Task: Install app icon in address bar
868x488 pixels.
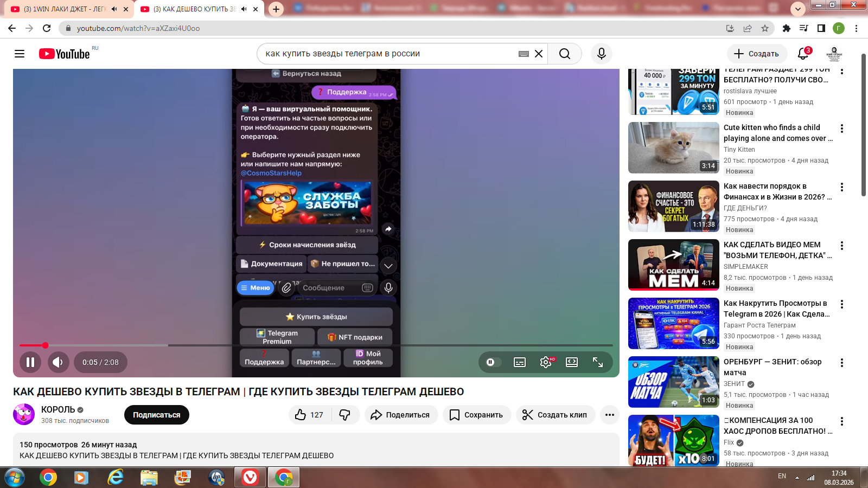Action: (x=730, y=28)
